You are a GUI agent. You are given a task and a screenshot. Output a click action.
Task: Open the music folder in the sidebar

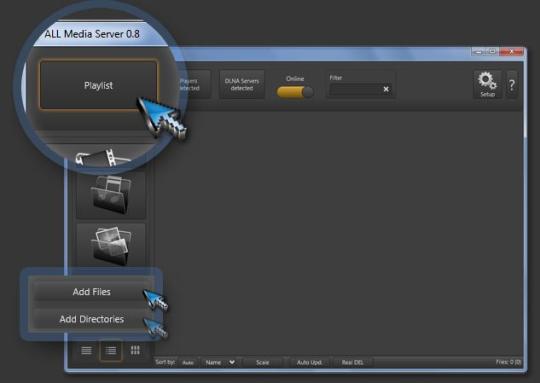coord(111,195)
